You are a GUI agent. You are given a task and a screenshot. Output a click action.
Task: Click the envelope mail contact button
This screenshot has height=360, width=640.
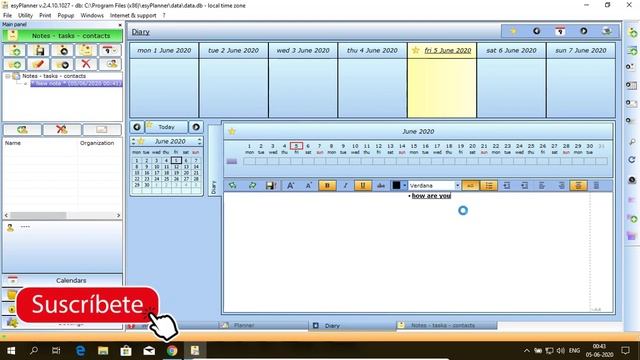point(102,130)
